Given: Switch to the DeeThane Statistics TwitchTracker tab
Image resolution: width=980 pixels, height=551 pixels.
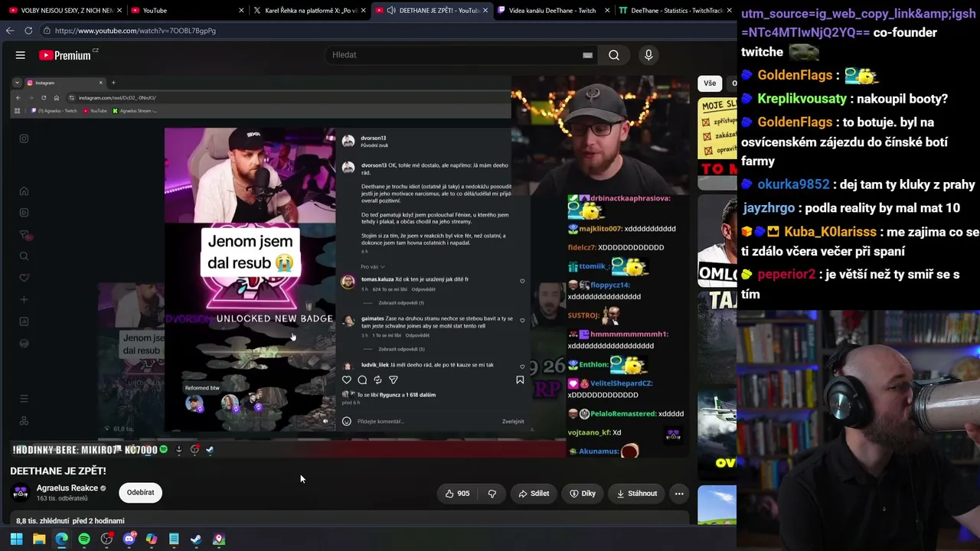Looking at the screenshot, I should 674,11.
